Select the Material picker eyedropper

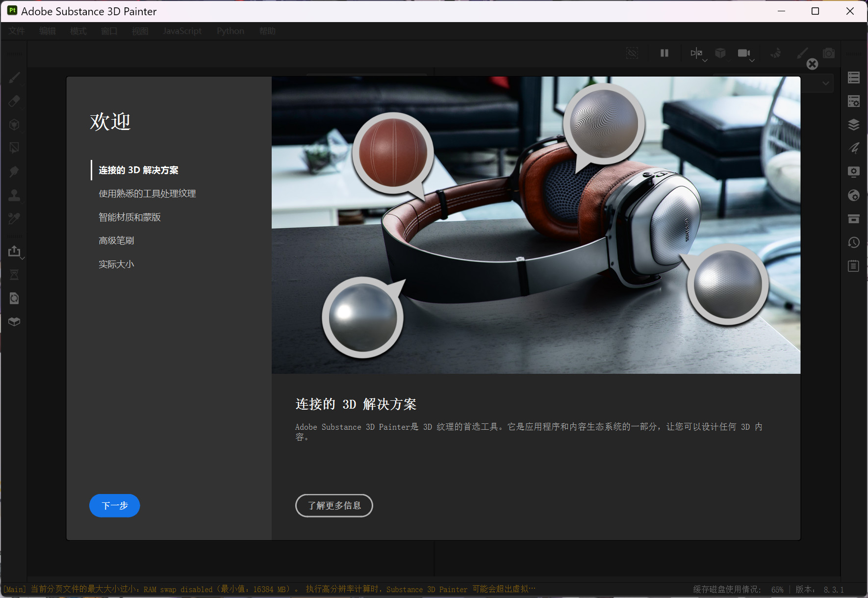(14, 218)
